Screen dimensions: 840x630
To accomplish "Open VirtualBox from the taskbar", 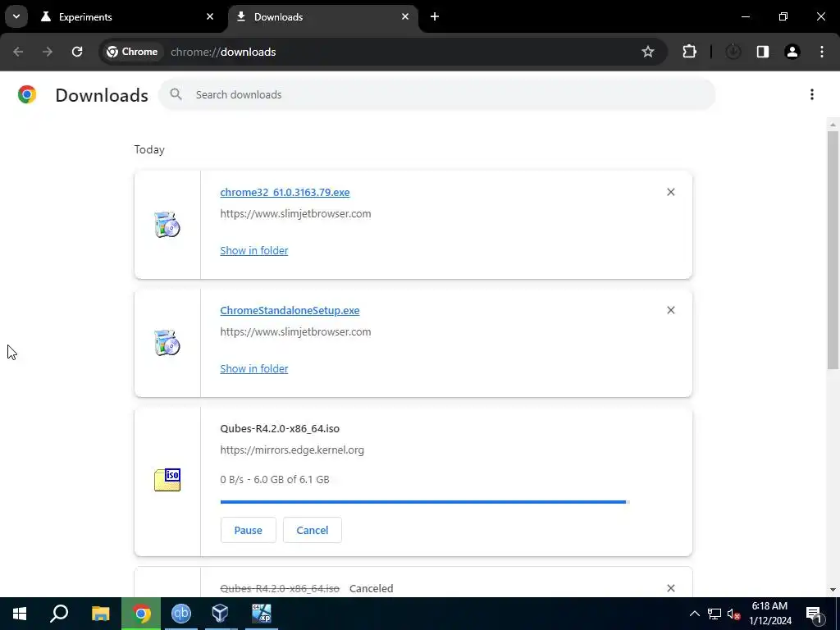I will pos(220,614).
